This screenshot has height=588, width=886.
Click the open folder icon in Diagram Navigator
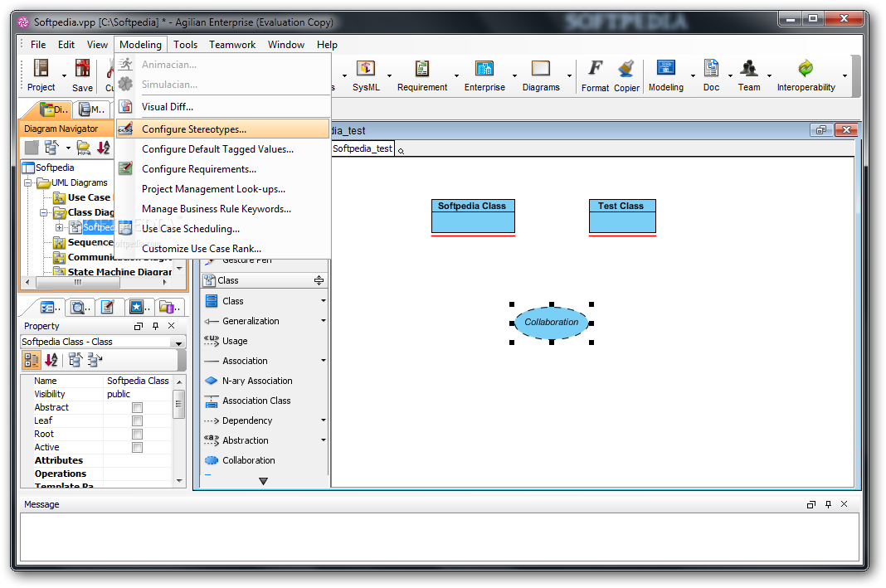(x=84, y=148)
